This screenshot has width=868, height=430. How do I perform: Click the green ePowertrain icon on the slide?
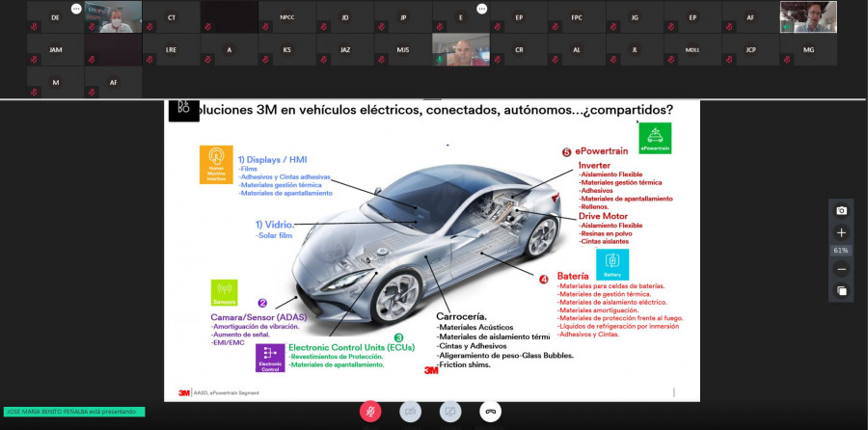tap(655, 138)
